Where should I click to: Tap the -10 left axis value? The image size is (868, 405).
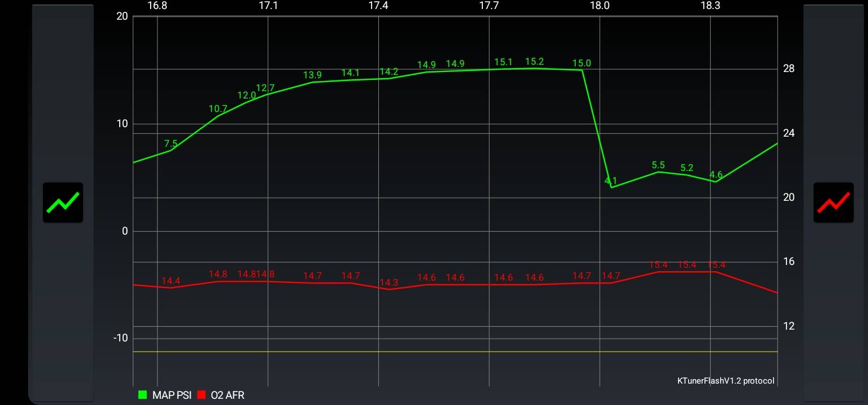coord(120,338)
